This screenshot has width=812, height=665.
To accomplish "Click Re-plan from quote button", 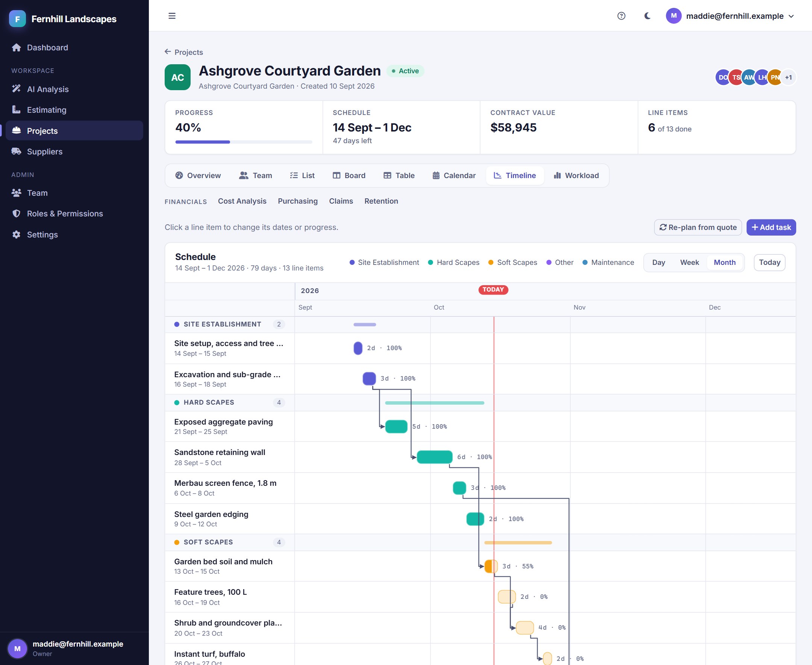I will tap(698, 227).
